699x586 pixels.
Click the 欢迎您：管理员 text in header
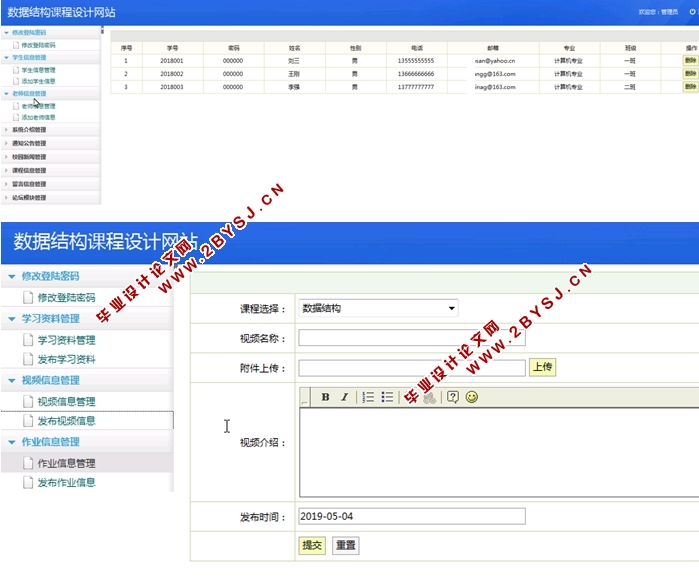click(658, 12)
